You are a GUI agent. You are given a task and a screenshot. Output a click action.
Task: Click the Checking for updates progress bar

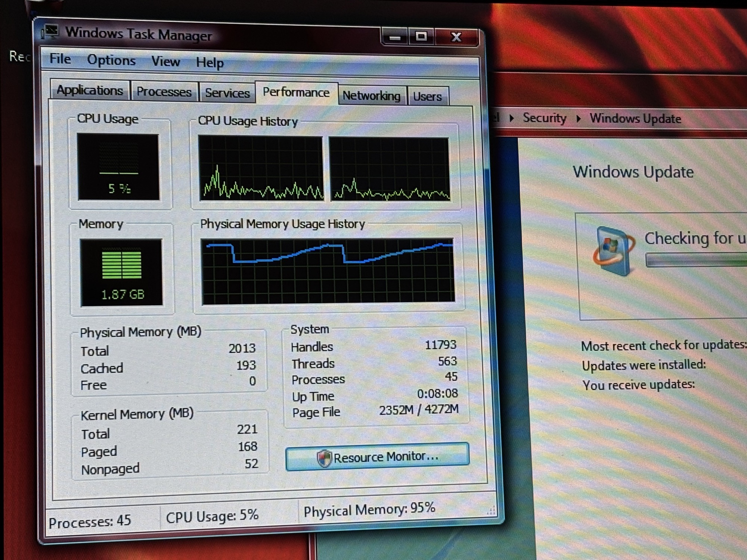(695, 260)
